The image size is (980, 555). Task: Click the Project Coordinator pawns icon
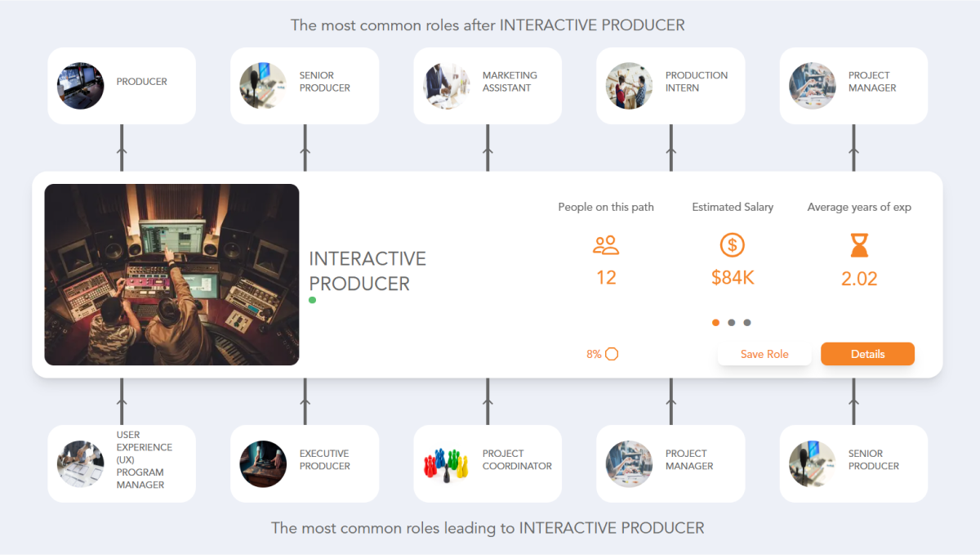[446, 463]
